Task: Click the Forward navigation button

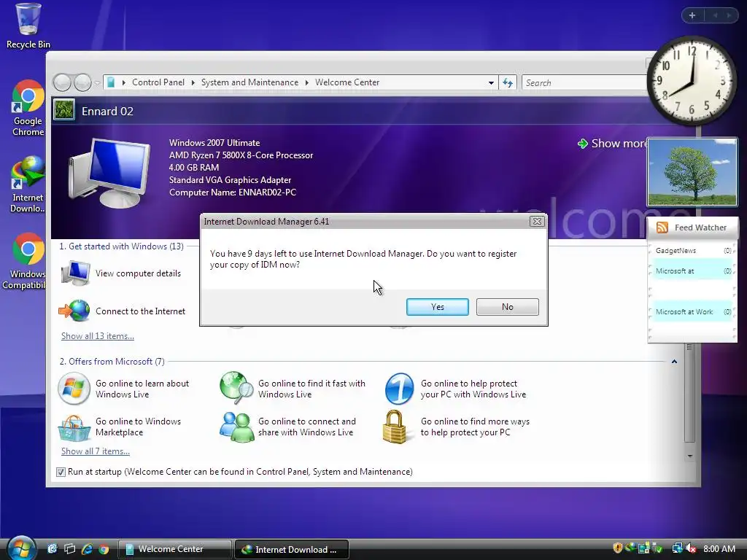Action: [x=83, y=83]
